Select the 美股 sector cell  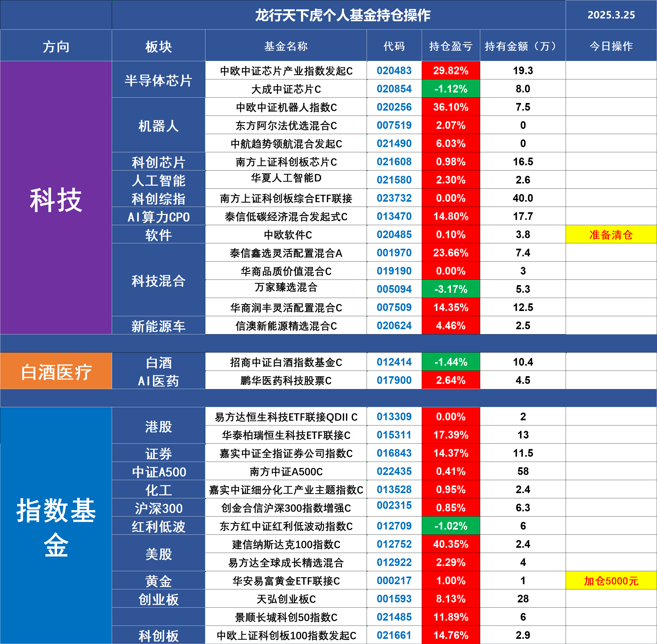pyautogui.click(x=158, y=553)
